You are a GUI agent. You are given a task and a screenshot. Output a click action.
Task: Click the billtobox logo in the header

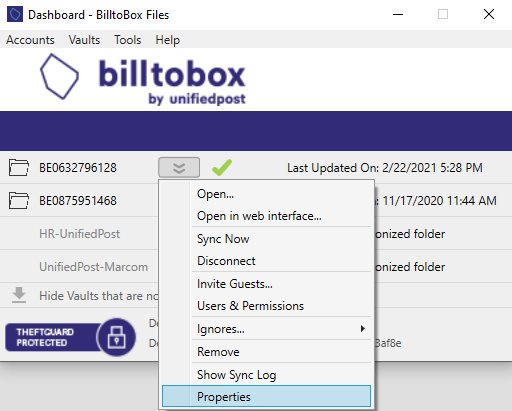(x=143, y=79)
